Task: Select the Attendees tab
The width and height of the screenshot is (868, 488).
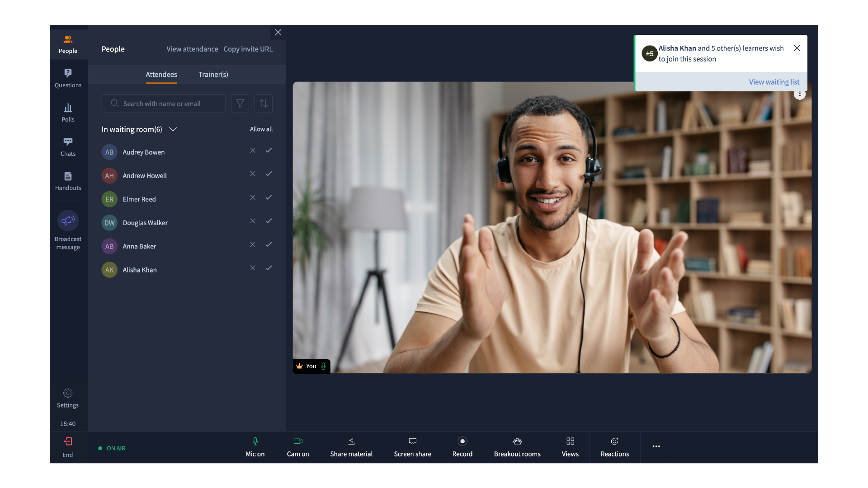Action: coord(161,75)
